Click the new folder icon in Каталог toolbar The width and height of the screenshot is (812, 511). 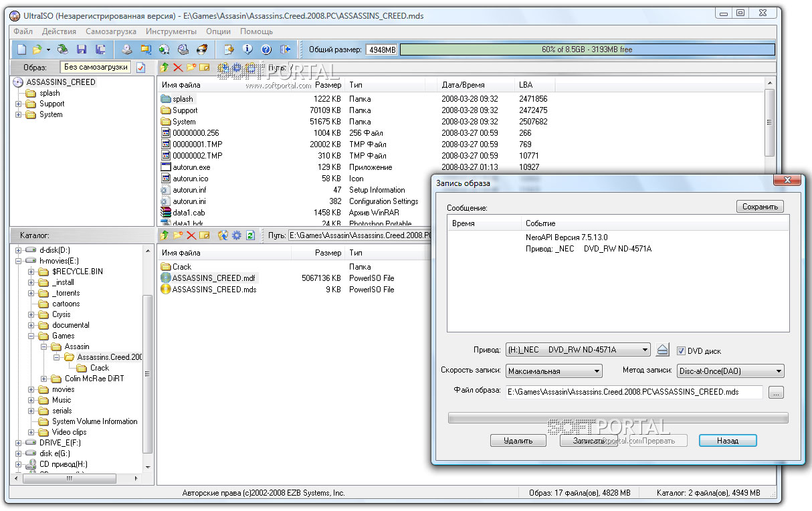coord(178,235)
